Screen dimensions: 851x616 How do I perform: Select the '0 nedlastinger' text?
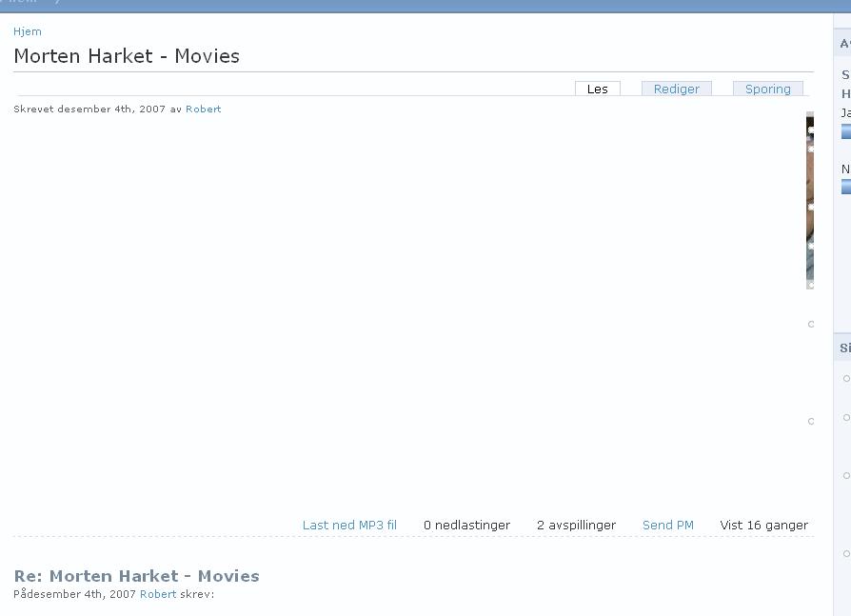(466, 526)
